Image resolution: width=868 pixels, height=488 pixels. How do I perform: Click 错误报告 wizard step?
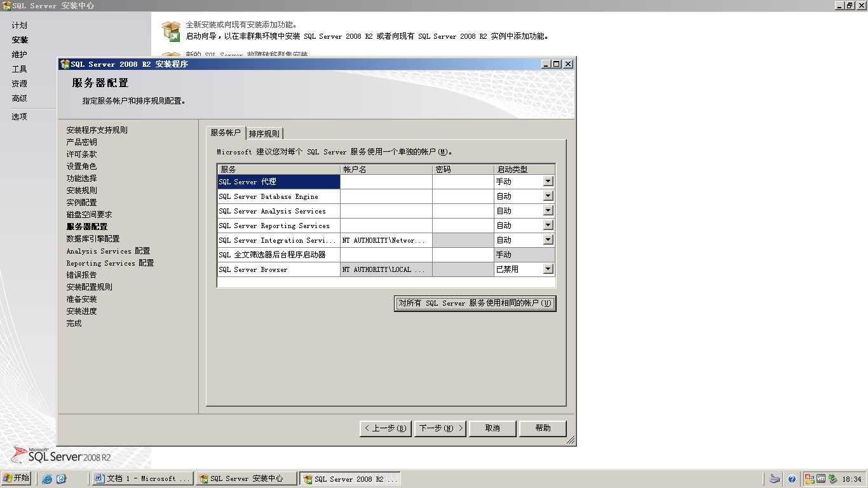click(x=81, y=275)
